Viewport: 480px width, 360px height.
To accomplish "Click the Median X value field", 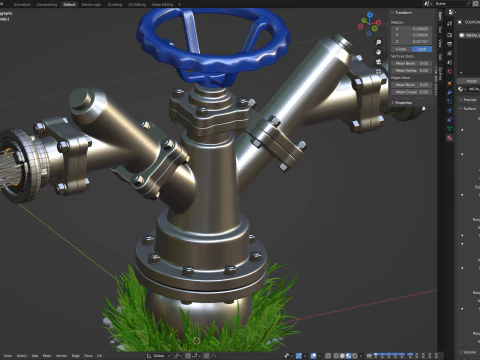I will tap(412, 29).
